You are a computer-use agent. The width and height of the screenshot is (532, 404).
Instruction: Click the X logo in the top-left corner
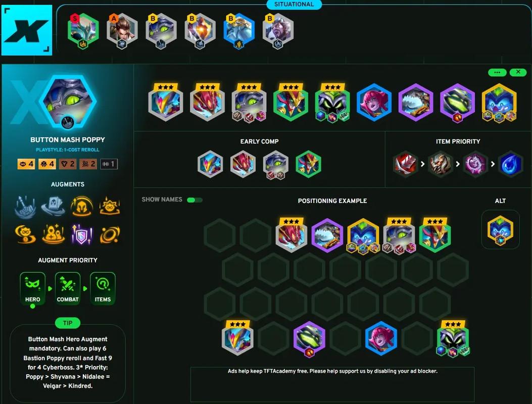27,30
